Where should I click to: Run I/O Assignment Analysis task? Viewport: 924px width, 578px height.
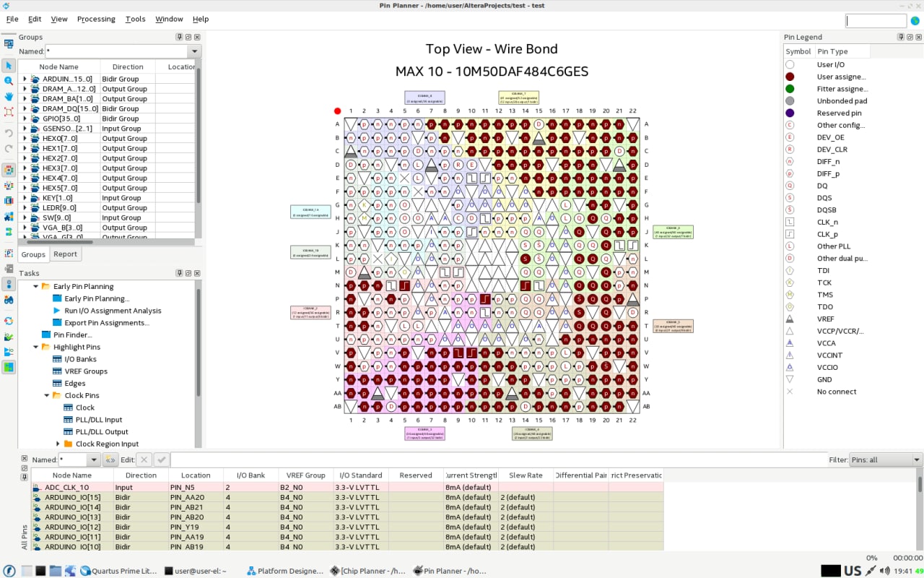coord(113,311)
